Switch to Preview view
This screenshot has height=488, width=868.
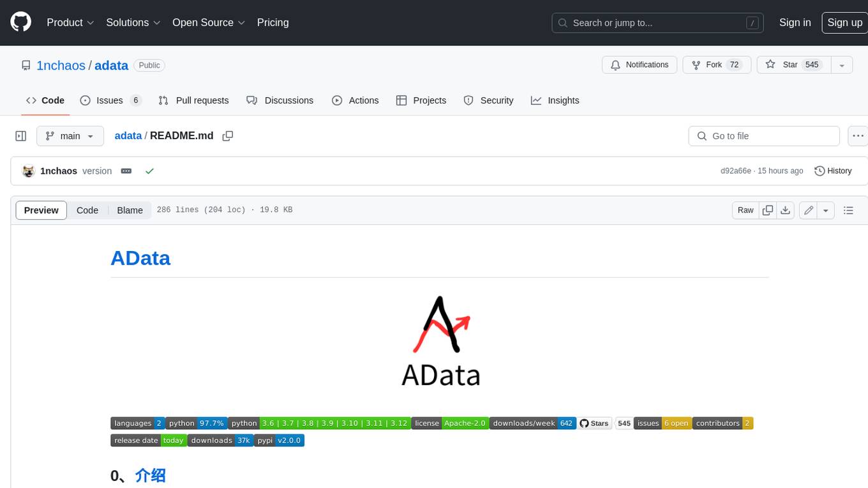[x=41, y=210]
